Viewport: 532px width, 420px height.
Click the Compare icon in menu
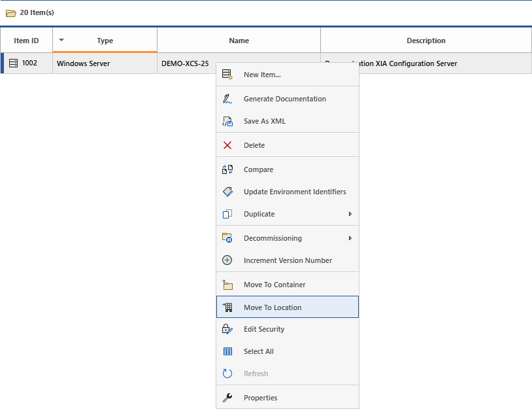pos(227,169)
